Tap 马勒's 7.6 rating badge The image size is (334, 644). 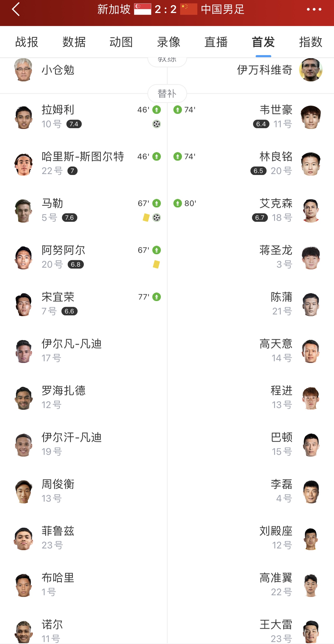click(x=70, y=218)
